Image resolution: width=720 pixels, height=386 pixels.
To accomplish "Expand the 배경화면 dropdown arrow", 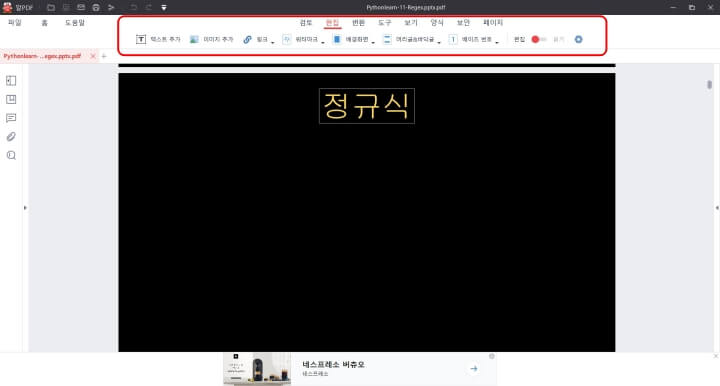I will pos(373,42).
